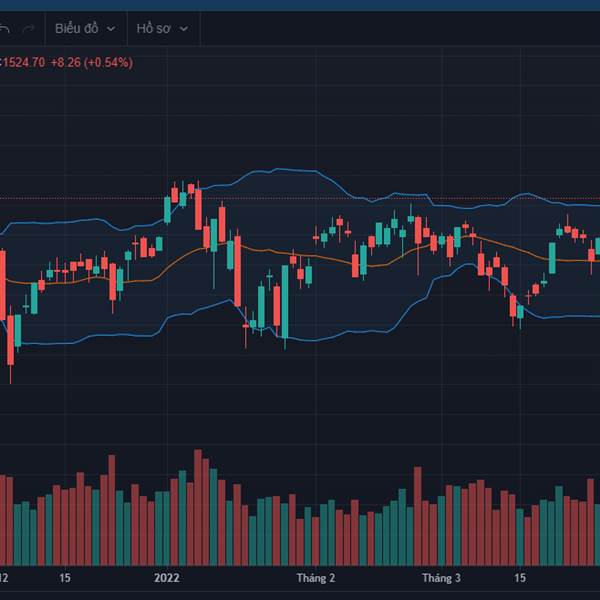Click the 2022 label on time axis
Image resolution: width=600 pixels, height=600 pixels.
pos(167,577)
